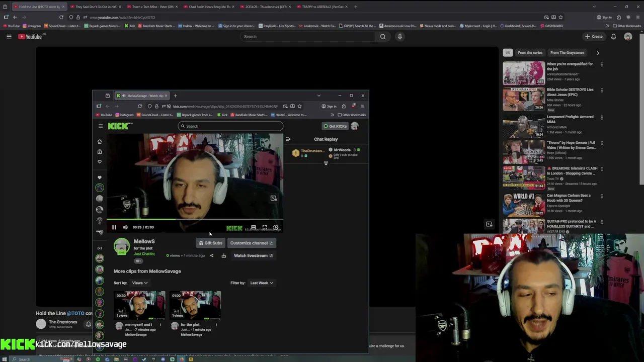Screen dimensions: 644x362
Task: Collapse Chat Replay panel icon
Action: 288,139
